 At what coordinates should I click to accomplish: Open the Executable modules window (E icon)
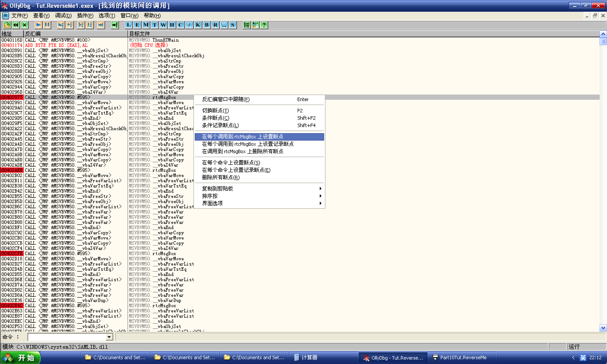click(x=137, y=25)
